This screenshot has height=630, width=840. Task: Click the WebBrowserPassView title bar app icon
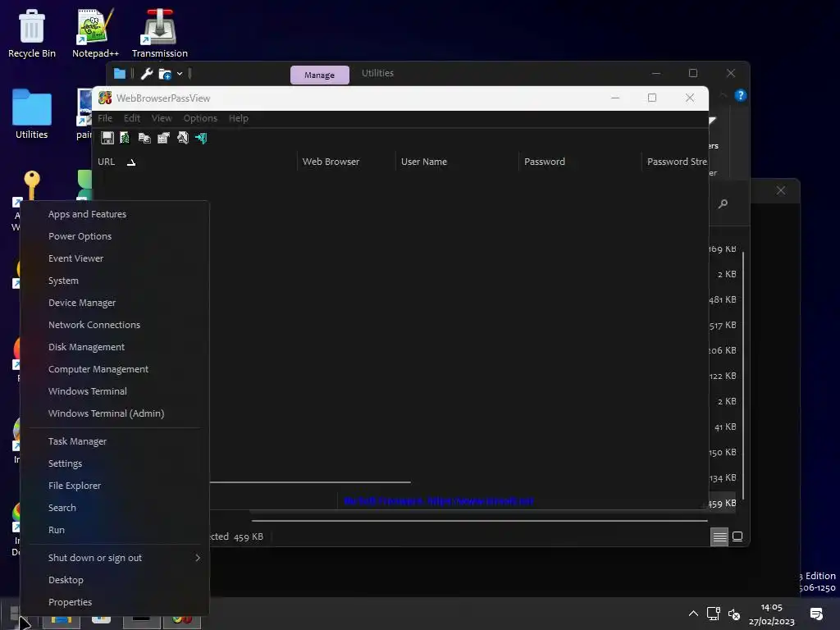[x=105, y=98]
